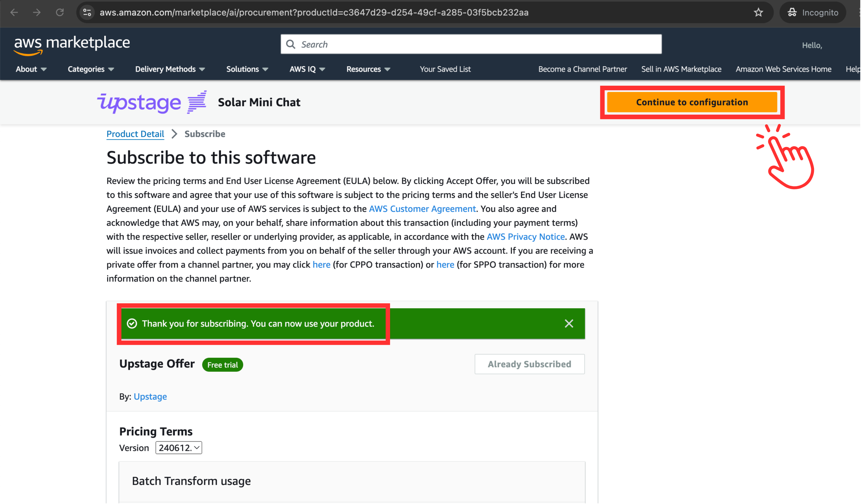The width and height of the screenshot is (861, 504).
Task: Click the Batch Transform usage heading
Action: click(191, 481)
